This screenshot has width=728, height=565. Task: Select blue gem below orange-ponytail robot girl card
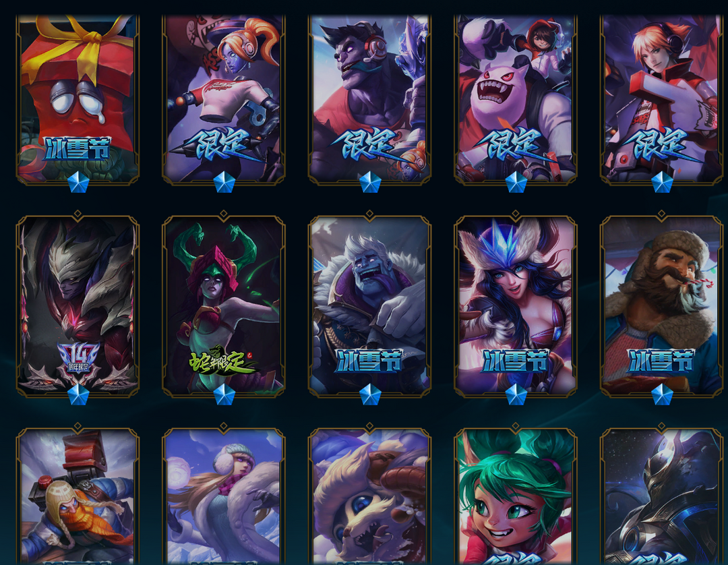click(224, 182)
